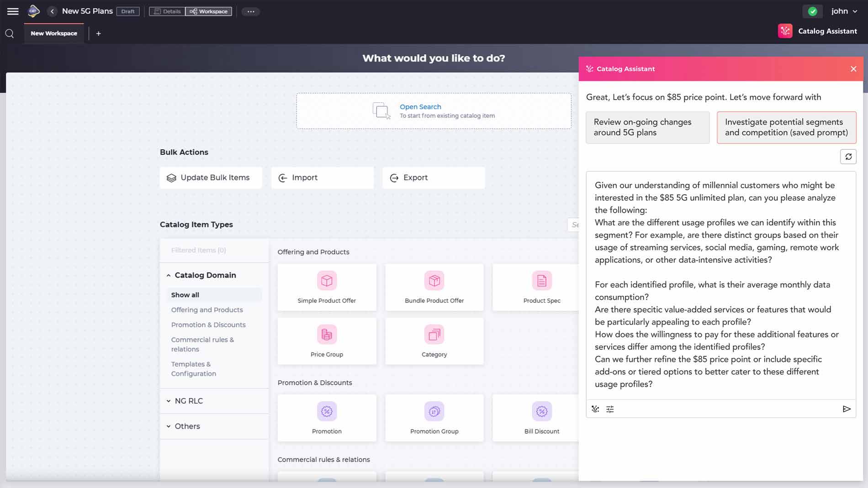This screenshot has width=868, height=488.
Task: Open prompt settings sliders icon
Action: pyautogui.click(x=610, y=409)
